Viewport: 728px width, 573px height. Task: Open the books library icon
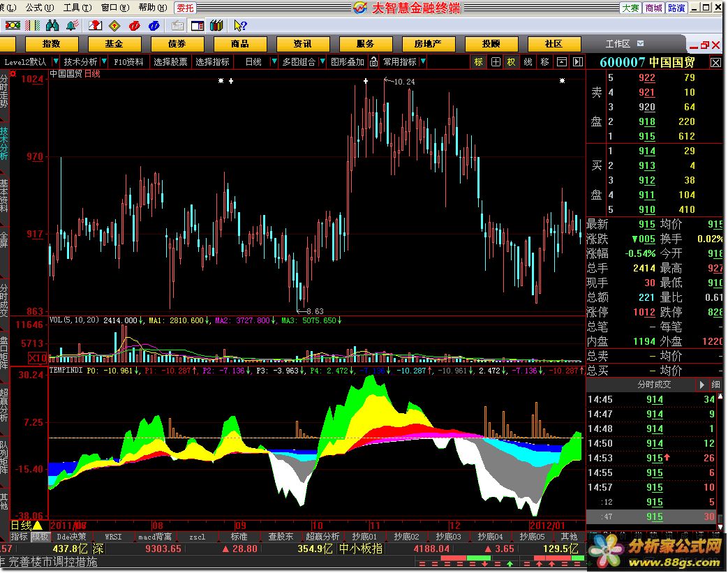[216, 26]
